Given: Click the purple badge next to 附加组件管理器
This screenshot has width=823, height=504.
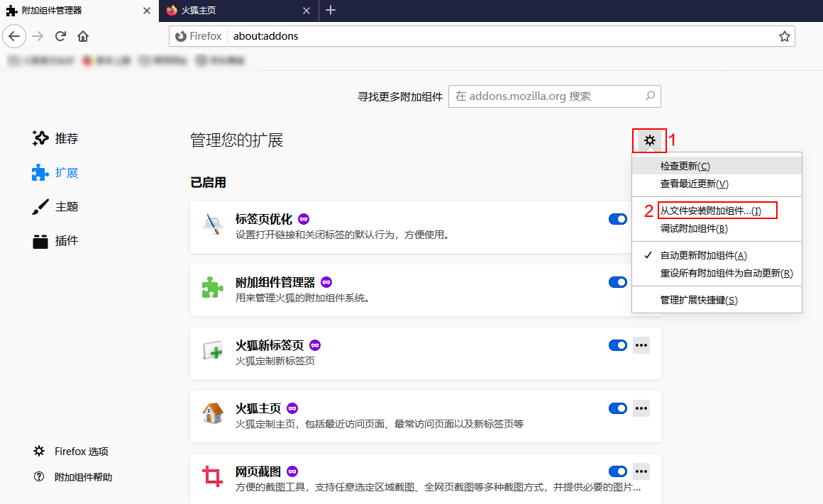Looking at the screenshot, I should 326,282.
